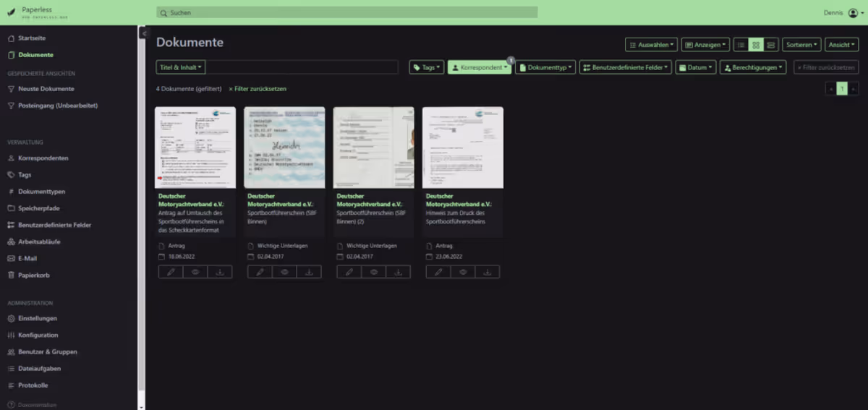Open Benutzerdefinierte Felder filter dropdown
This screenshot has width=868, height=410.
626,67
